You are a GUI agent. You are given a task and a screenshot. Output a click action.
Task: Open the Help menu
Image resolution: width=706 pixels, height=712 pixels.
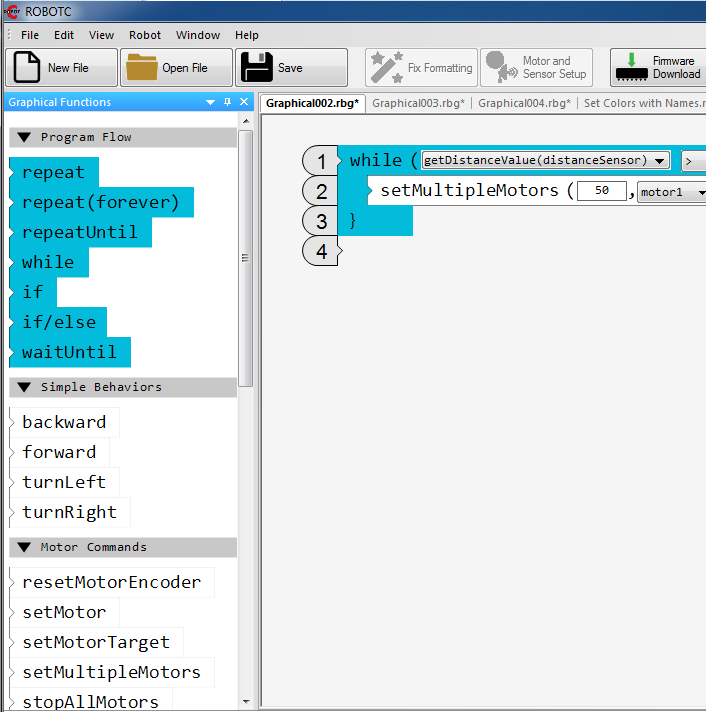(247, 35)
